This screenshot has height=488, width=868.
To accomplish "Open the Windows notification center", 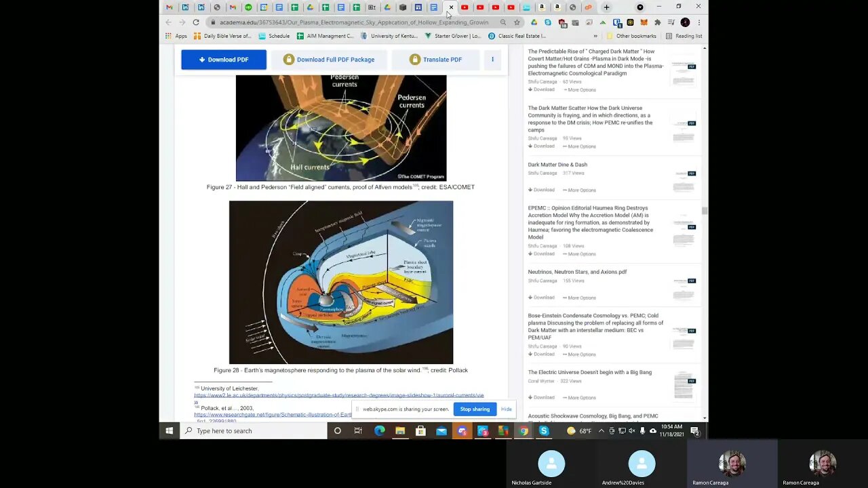I will tap(695, 430).
